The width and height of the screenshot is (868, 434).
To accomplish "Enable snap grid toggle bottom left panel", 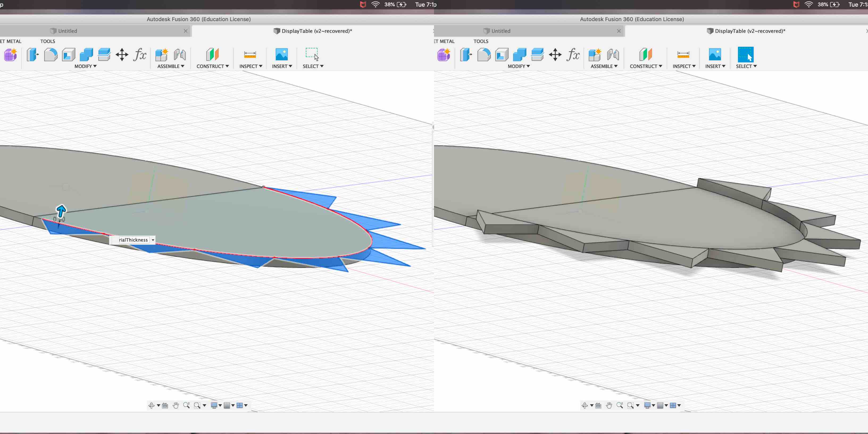I will [x=228, y=405].
